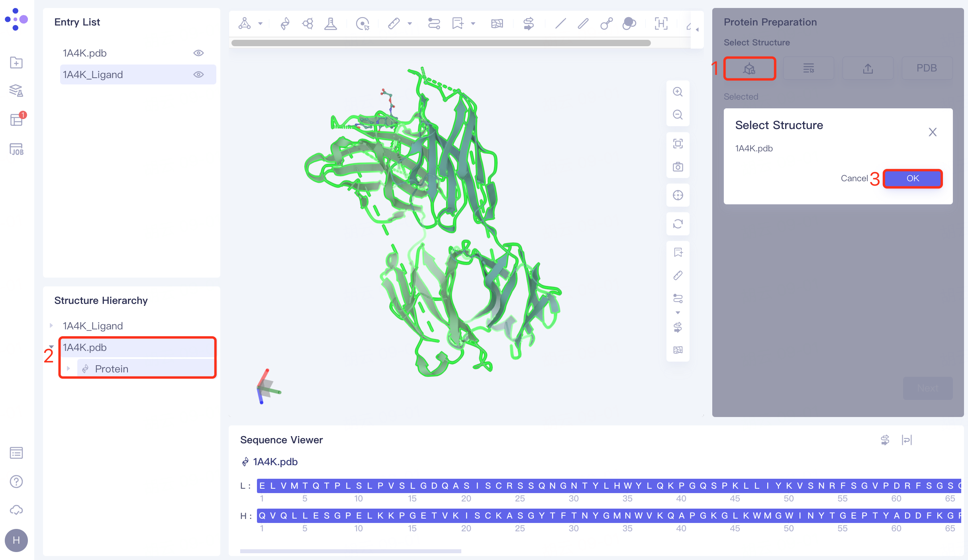Select the PDB tab in Protein Preparation
Image resolution: width=968 pixels, height=560 pixels.
[927, 68]
